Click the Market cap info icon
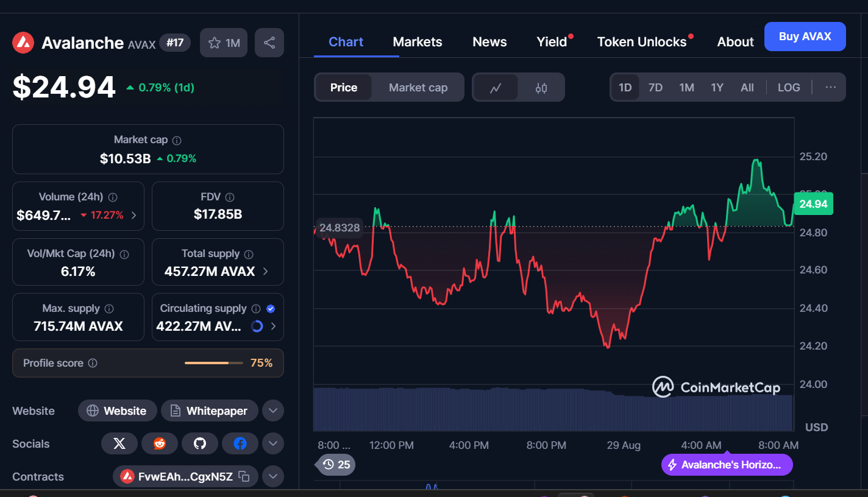The height and width of the screenshot is (497, 868). (x=177, y=140)
